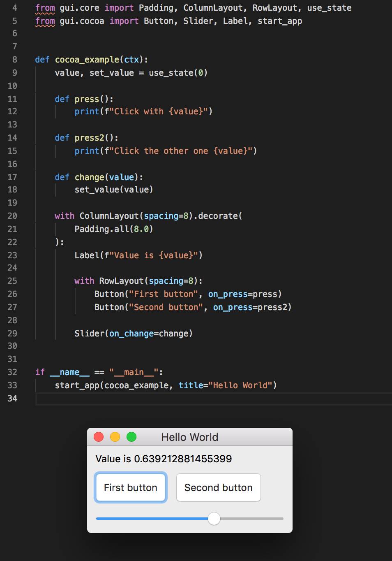Click the slider's round thumb handle
The height and width of the screenshot is (561, 392).
click(x=214, y=519)
